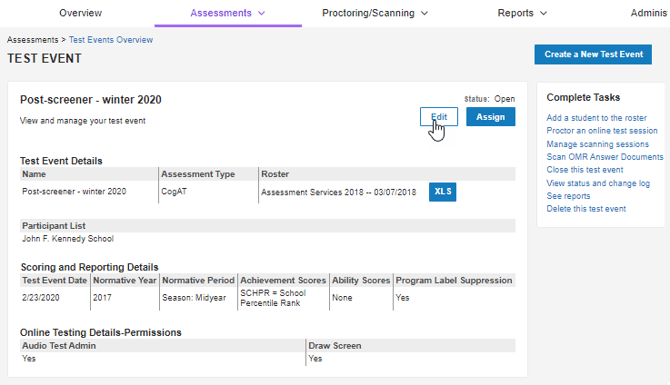Click the Complete Tasks heading

click(x=583, y=97)
